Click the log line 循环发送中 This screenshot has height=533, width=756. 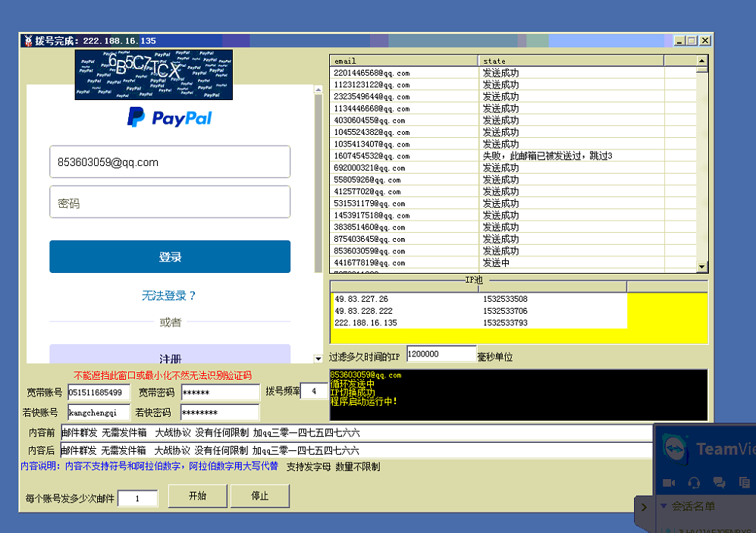[x=353, y=384]
